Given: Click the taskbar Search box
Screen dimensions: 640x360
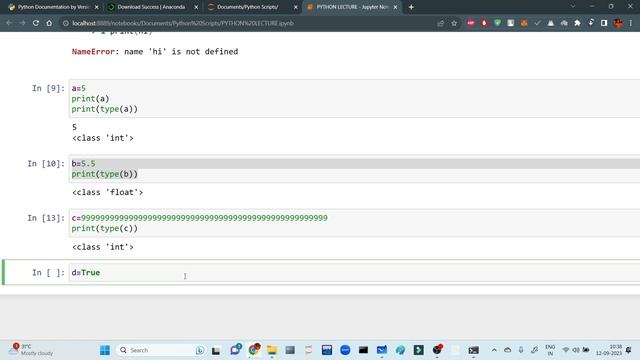Looking at the screenshot, I should [x=161, y=350].
